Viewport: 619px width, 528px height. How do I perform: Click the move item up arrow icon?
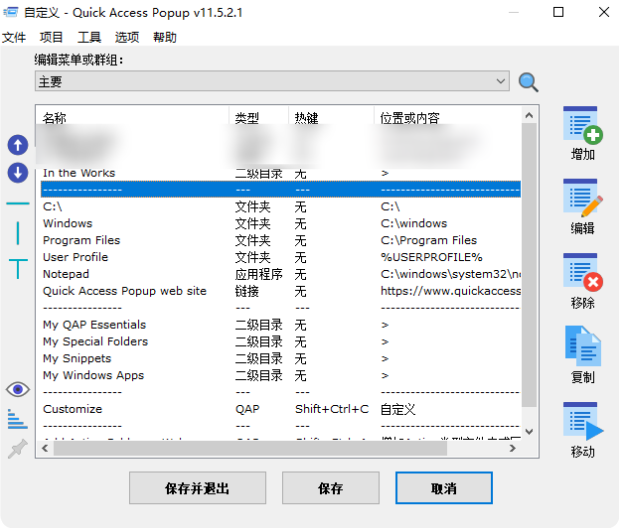click(x=18, y=145)
